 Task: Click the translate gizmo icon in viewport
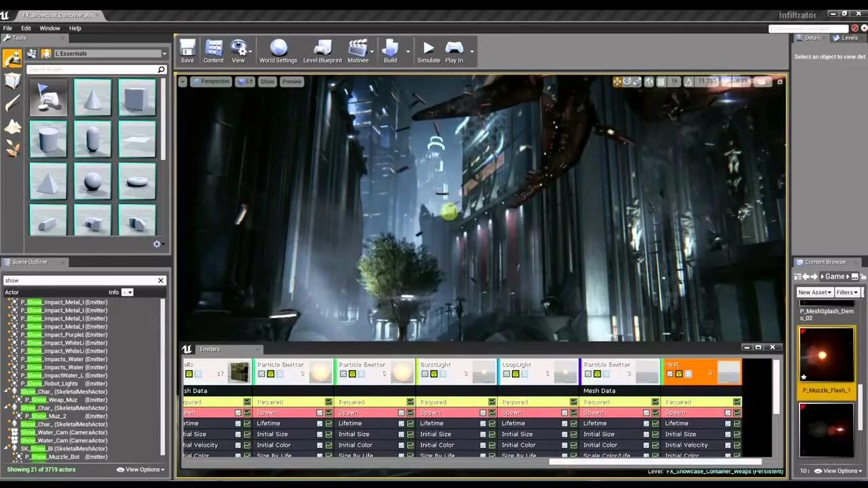tap(617, 81)
